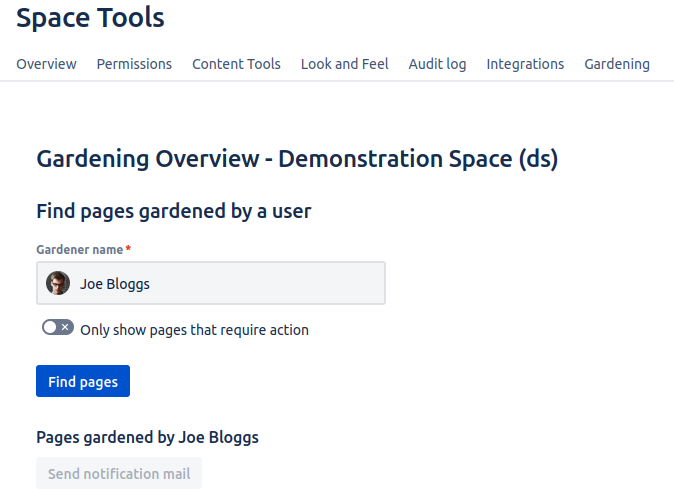Click the Space Tools page title
Screen dimensions: 674x489
pos(90,17)
